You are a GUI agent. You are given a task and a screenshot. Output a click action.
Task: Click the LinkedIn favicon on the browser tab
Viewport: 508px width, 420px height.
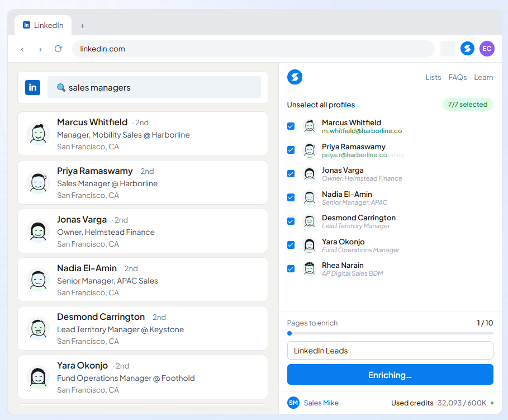pyautogui.click(x=26, y=25)
